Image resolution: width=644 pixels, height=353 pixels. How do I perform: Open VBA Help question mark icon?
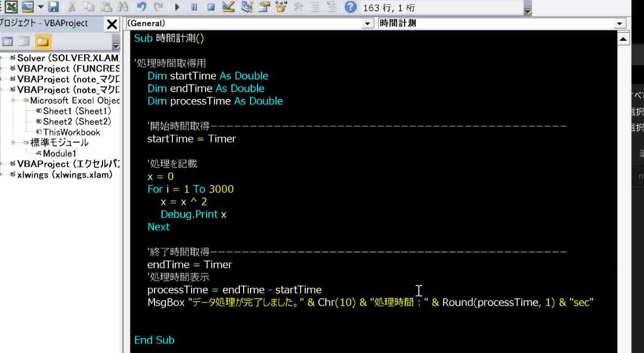point(350,7)
